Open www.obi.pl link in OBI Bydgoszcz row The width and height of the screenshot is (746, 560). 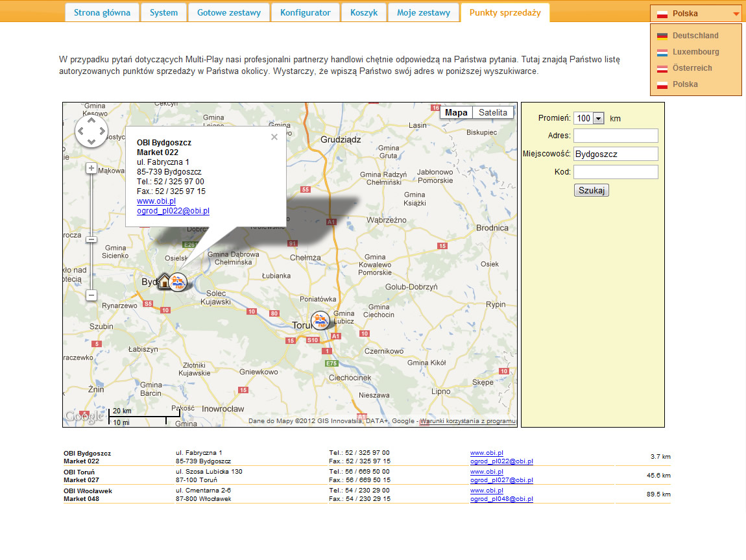pyautogui.click(x=487, y=453)
